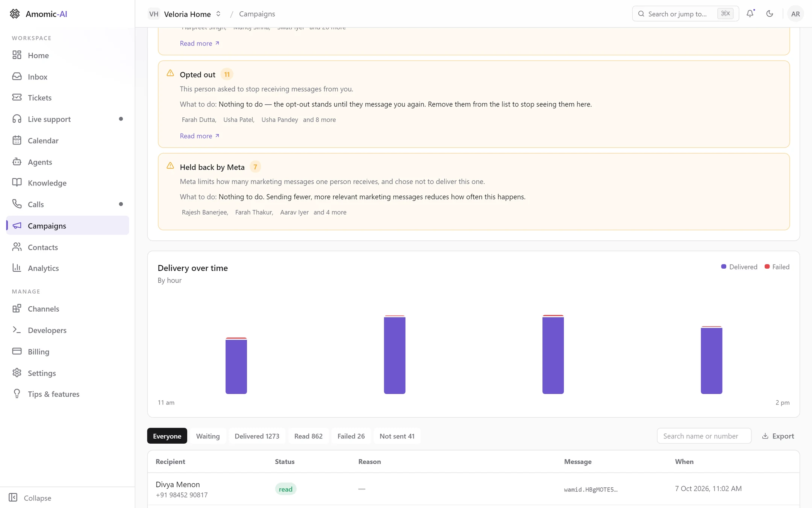Open the AR user avatar menu
This screenshot has width=812, height=508.
(795, 14)
